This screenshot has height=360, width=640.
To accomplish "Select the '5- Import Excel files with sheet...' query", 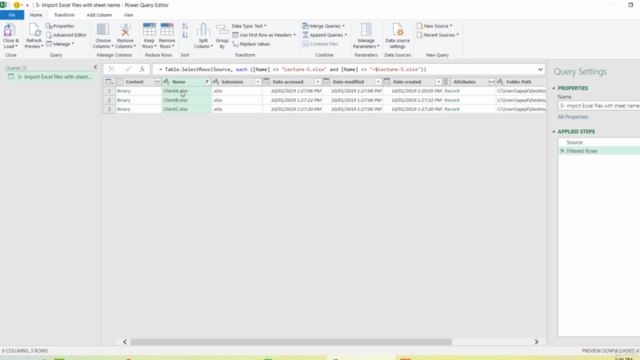I will coord(50,77).
